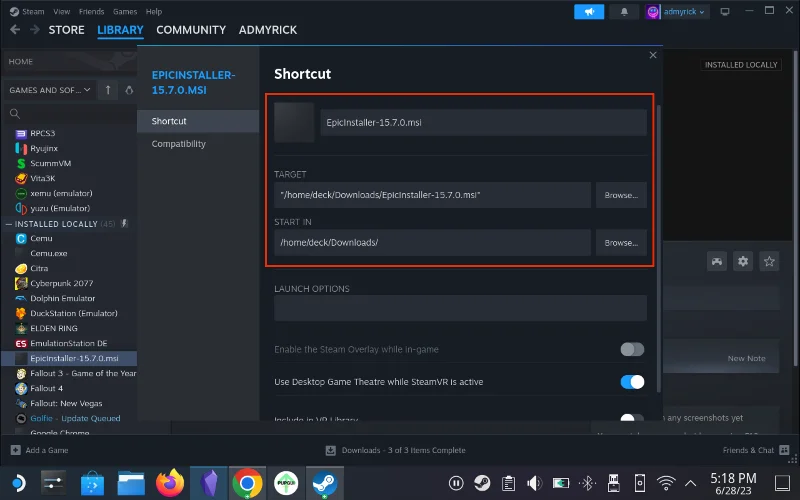
Task: Go to the STORE tab
Action: (x=66, y=30)
